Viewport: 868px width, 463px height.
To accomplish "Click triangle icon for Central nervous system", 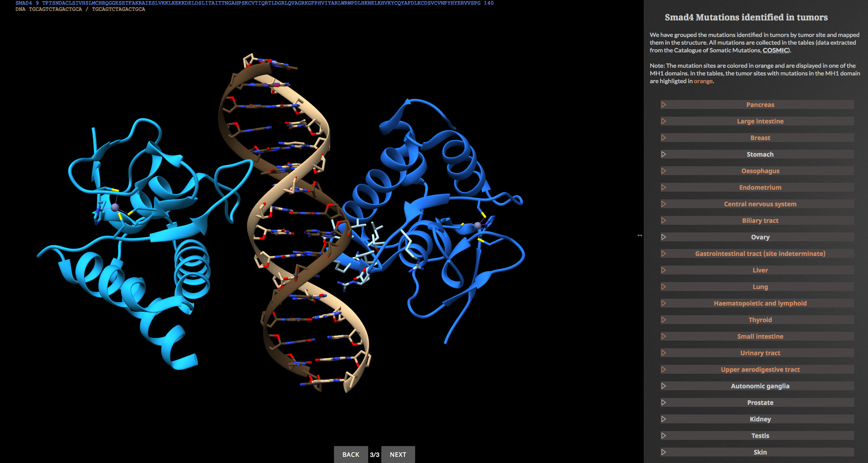I will [663, 204].
